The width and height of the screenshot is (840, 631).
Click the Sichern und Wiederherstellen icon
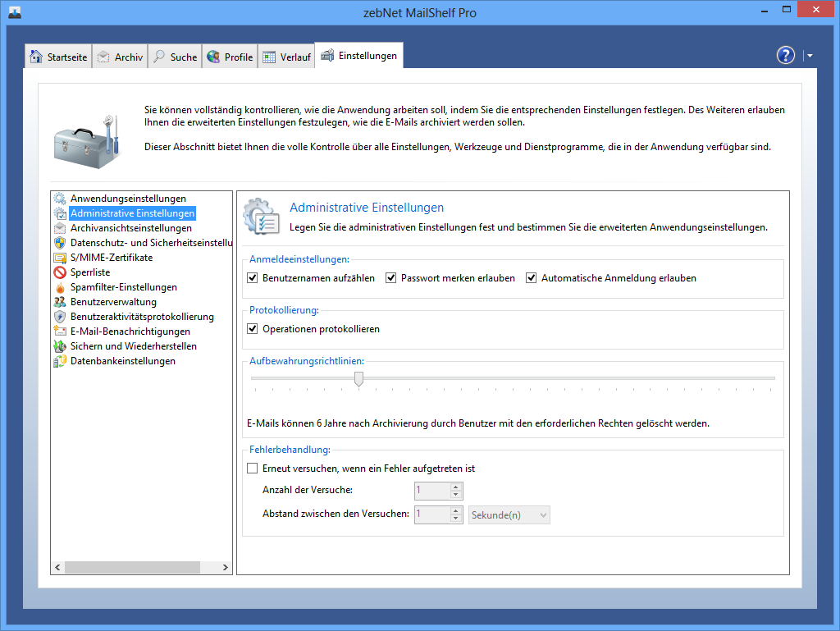[59, 346]
